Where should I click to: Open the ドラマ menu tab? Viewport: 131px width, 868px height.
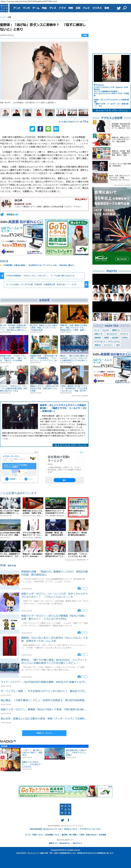tap(62, 8)
